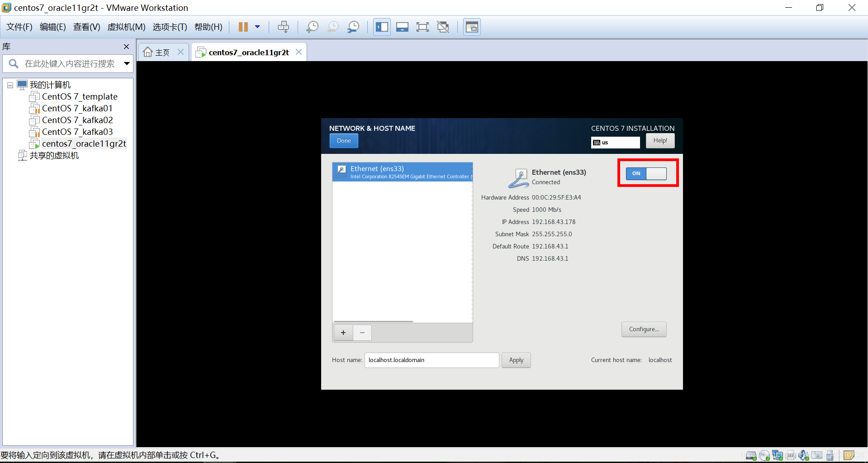Revert to the previous snapshot
Viewport: 868px width, 463px height.
(332, 27)
